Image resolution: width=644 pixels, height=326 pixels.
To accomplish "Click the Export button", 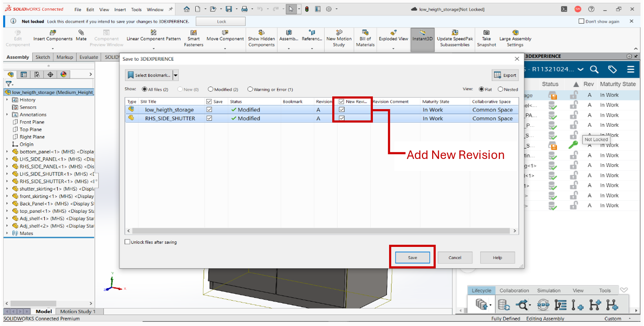I will coord(505,75).
